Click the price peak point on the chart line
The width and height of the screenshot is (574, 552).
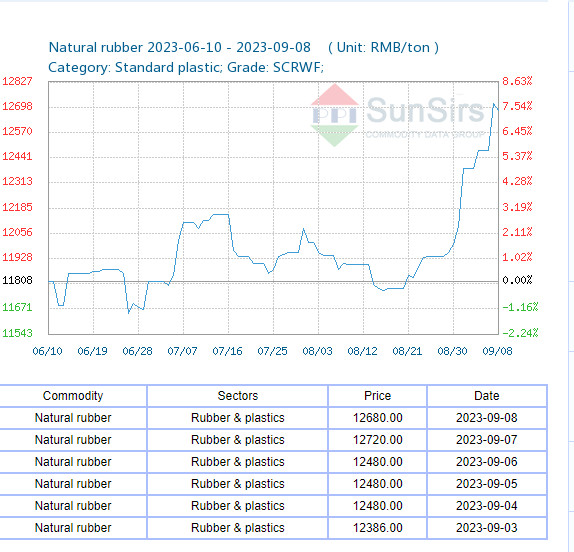494,104
